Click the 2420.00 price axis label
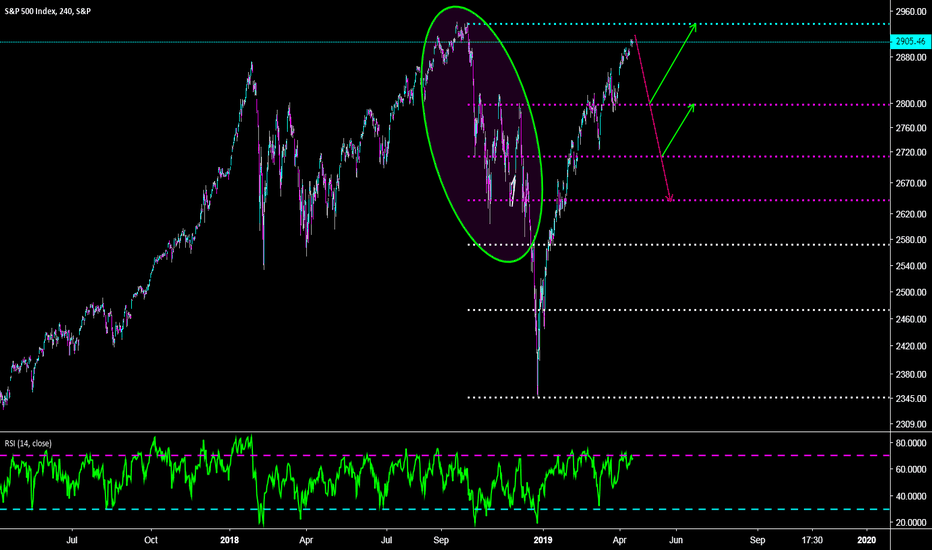932x550 pixels. 911,346
